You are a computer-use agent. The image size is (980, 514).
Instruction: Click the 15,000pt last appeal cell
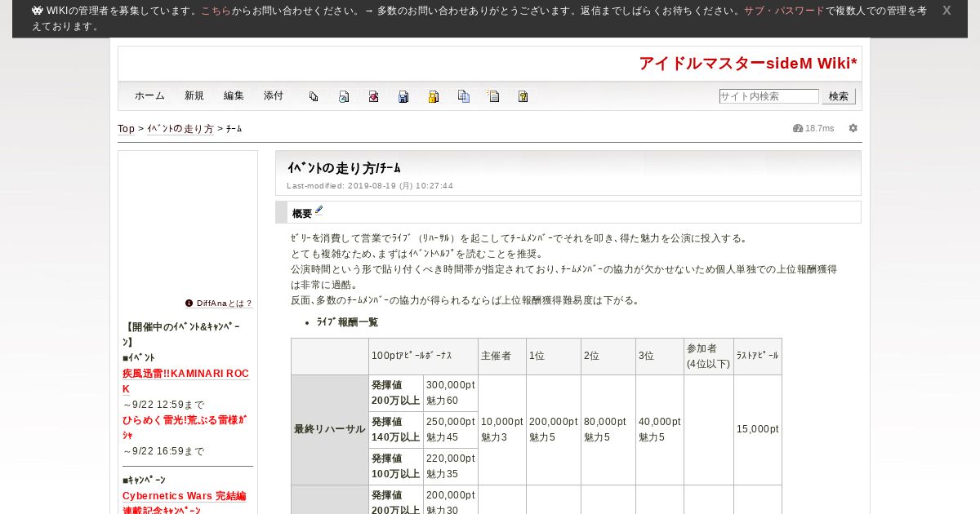[x=757, y=429]
